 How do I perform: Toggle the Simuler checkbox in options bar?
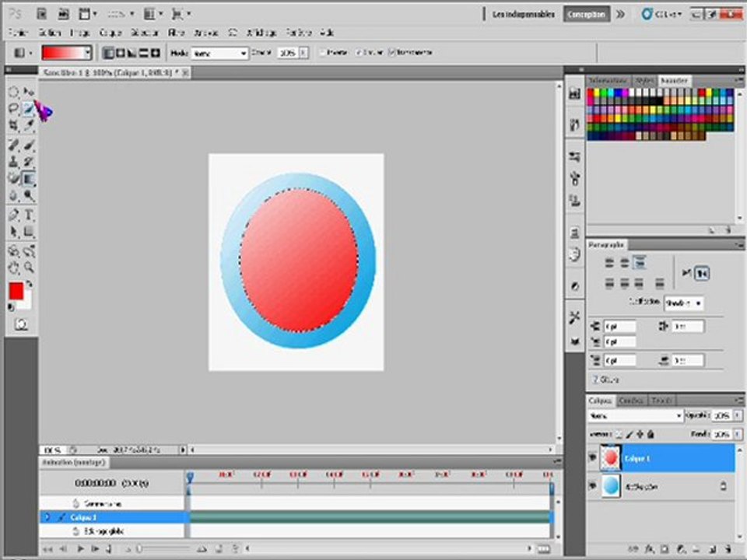[359, 52]
